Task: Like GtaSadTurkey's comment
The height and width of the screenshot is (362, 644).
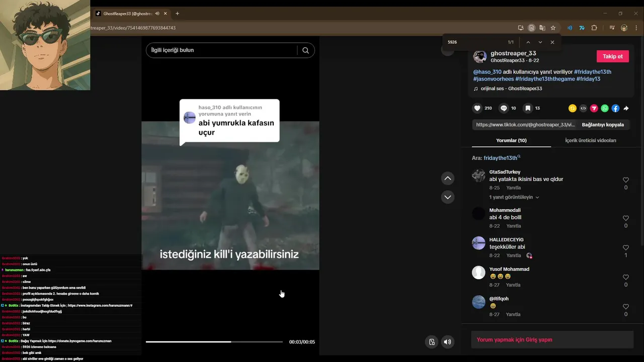Action: [x=626, y=180]
